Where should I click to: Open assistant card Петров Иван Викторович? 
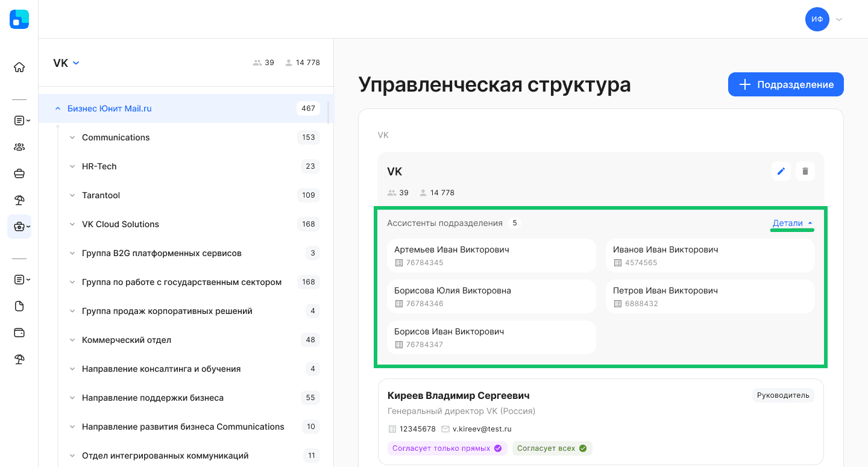[710, 296]
